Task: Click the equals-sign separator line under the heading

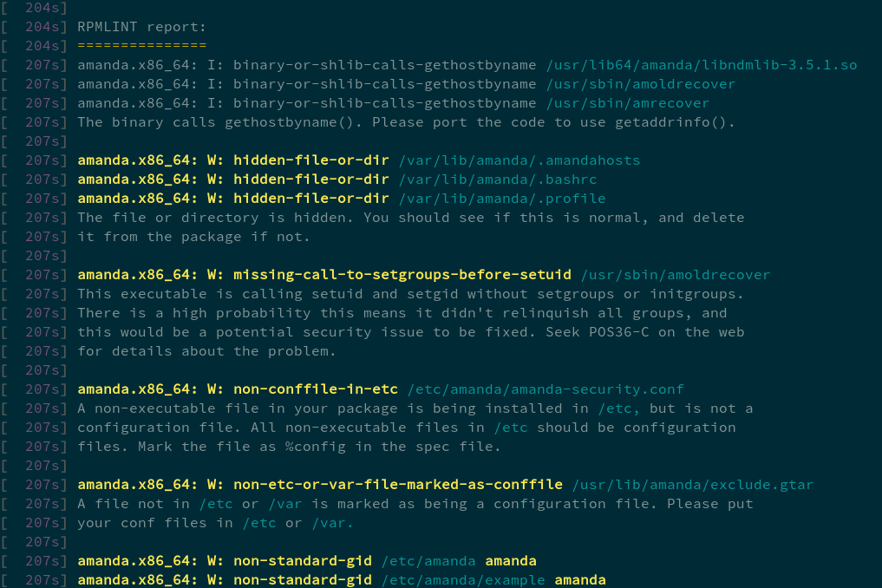Action: coord(141,46)
